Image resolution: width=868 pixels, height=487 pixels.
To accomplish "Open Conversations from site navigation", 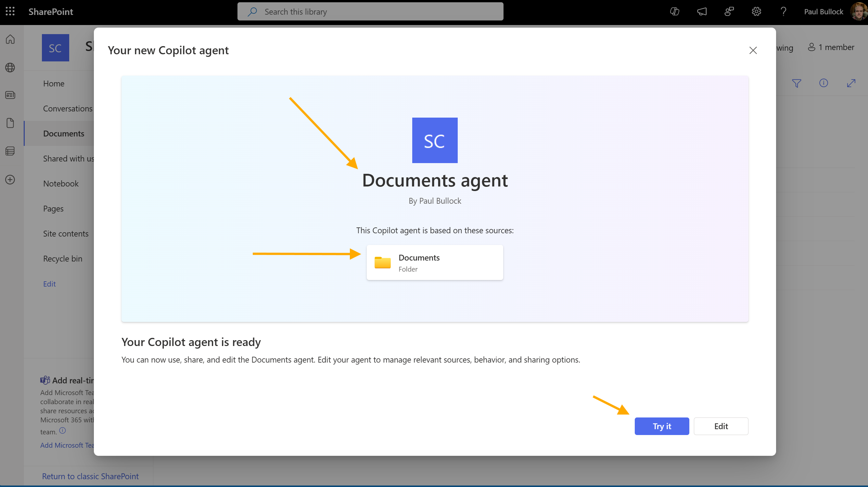I will coord(67,108).
